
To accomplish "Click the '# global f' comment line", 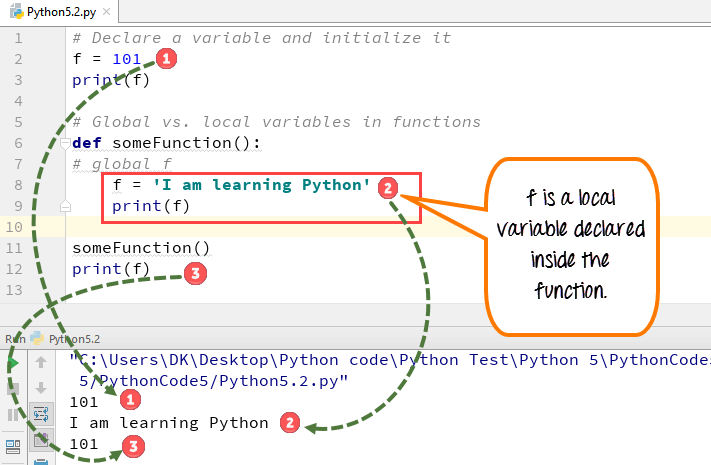I will click(121, 163).
